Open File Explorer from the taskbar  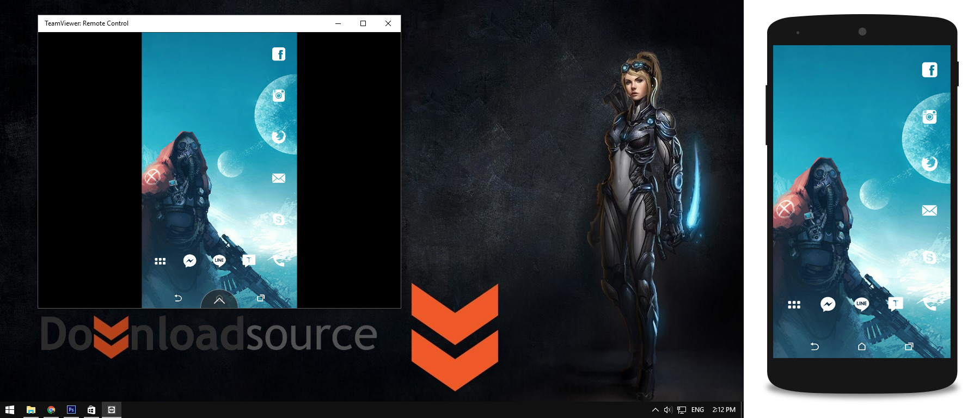[31, 410]
